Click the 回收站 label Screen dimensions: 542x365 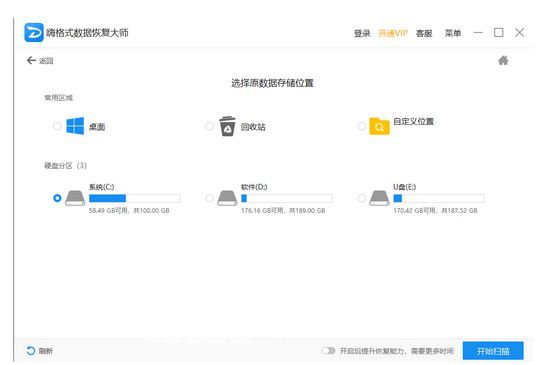point(253,127)
